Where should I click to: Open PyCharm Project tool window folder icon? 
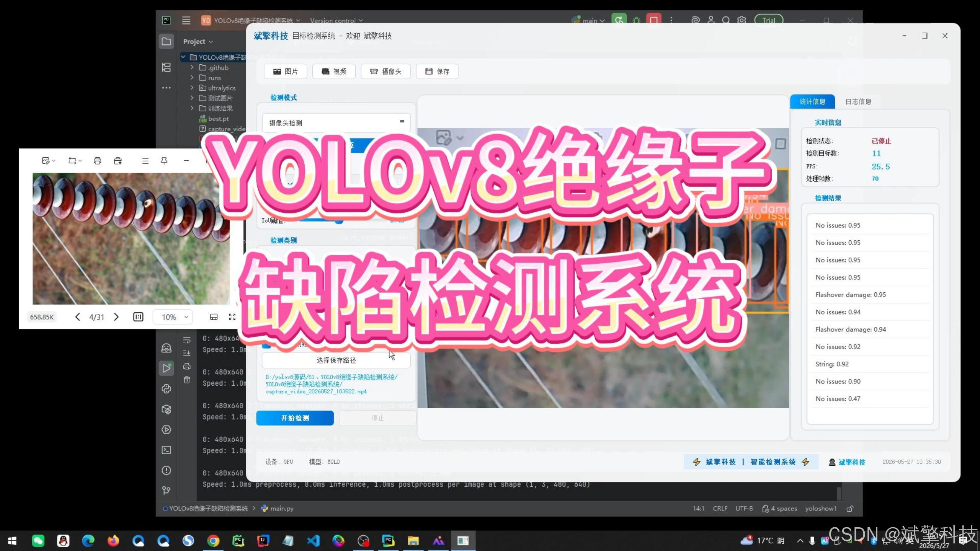coord(167,41)
